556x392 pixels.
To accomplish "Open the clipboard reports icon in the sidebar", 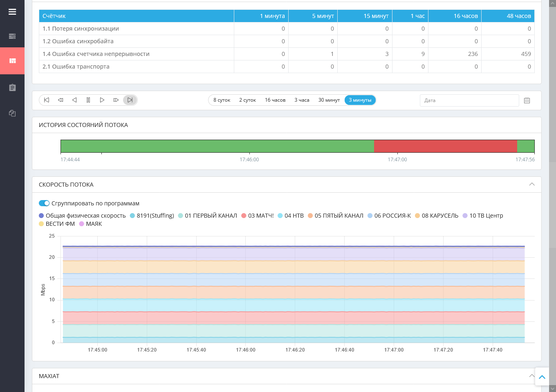I will pyautogui.click(x=12, y=87).
